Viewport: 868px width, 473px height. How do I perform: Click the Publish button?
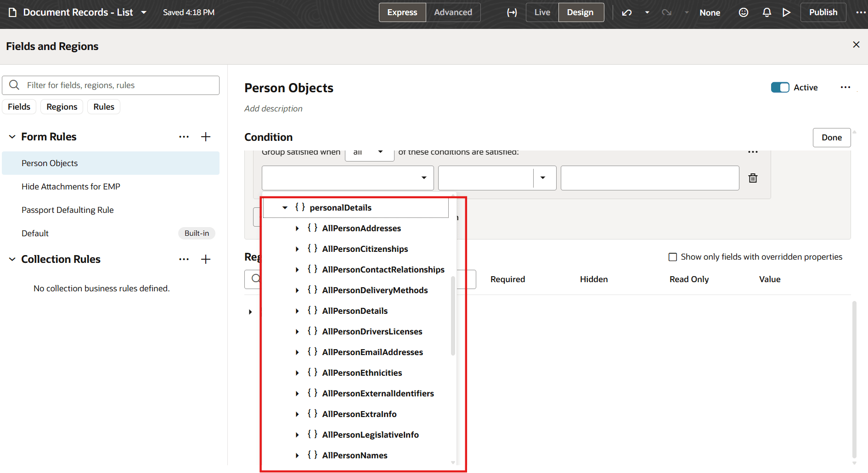(x=823, y=12)
